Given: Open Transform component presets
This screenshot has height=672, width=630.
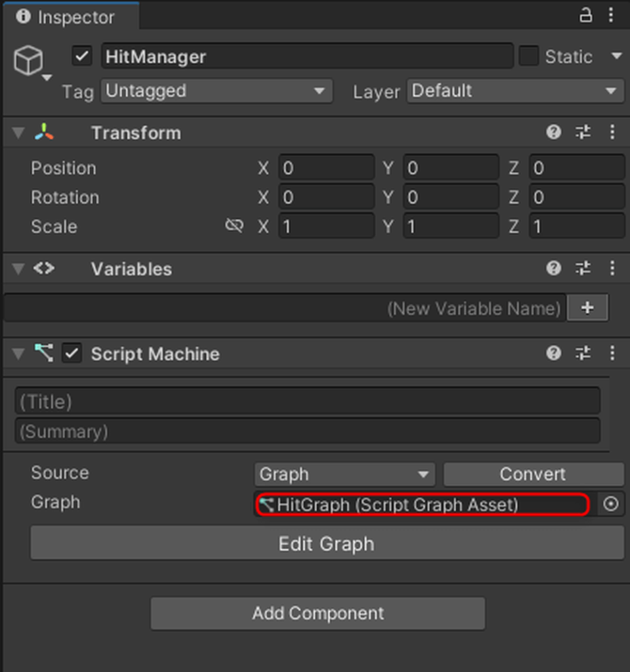Looking at the screenshot, I should coord(583,133).
